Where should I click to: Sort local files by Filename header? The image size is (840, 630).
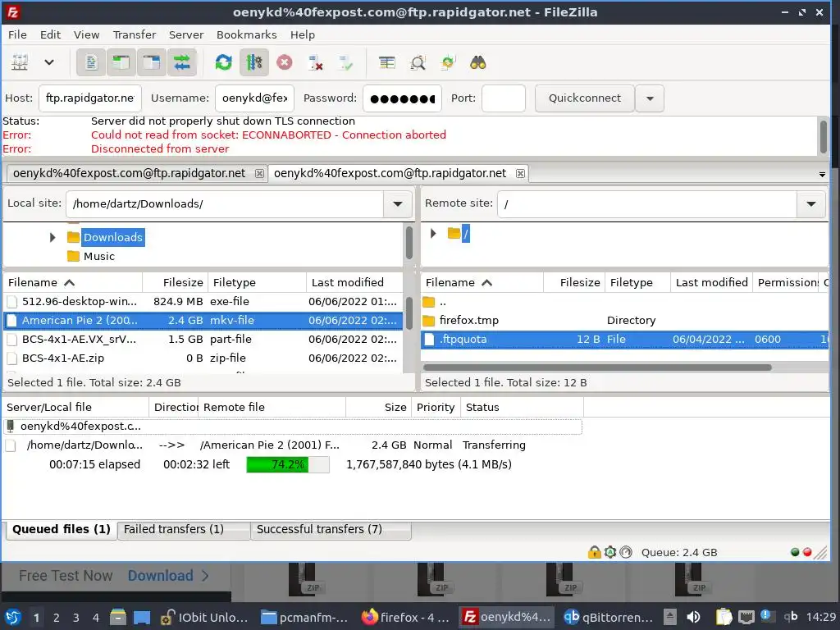pos(72,282)
